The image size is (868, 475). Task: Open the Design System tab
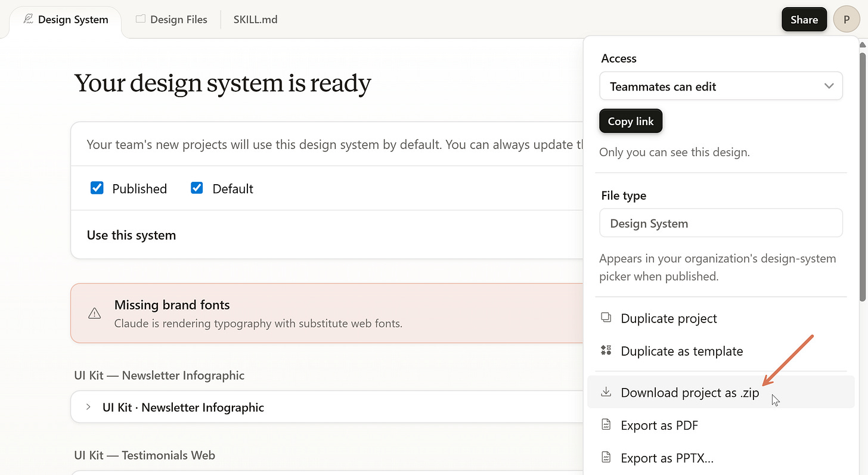click(x=66, y=20)
